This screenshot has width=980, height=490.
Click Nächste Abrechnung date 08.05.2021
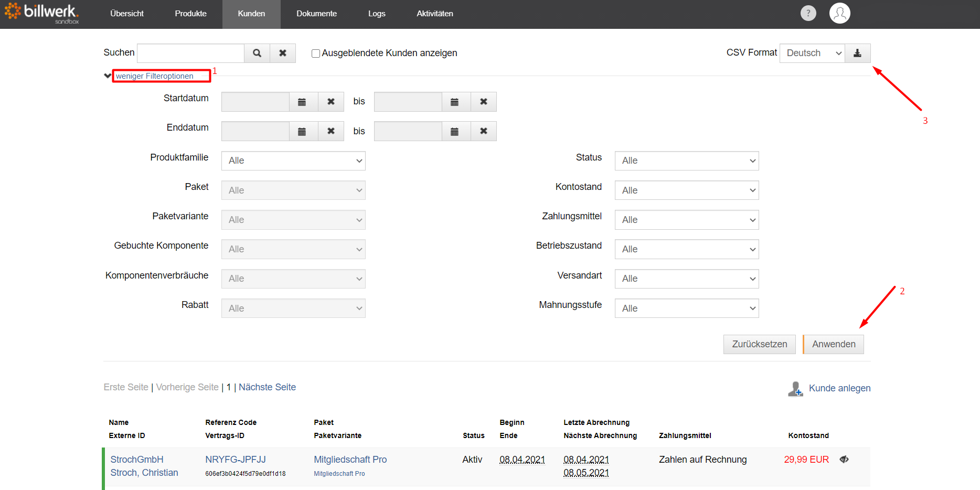click(586, 473)
